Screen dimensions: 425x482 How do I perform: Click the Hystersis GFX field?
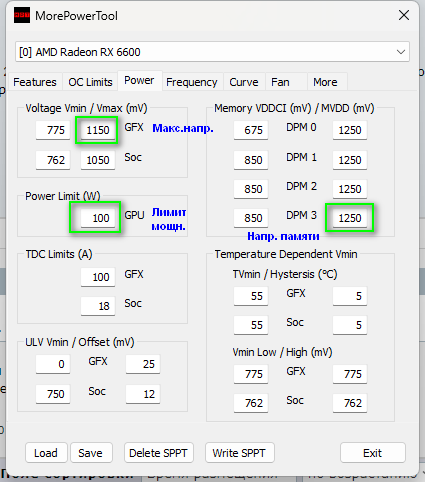coord(350,296)
